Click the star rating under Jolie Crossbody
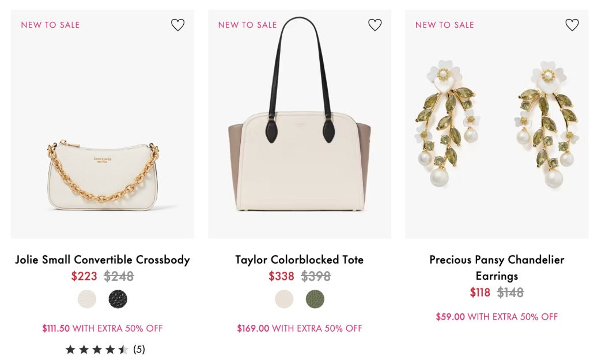Image resolution: width=590 pixels, height=364 pixels. pyautogui.click(x=96, y=349)
